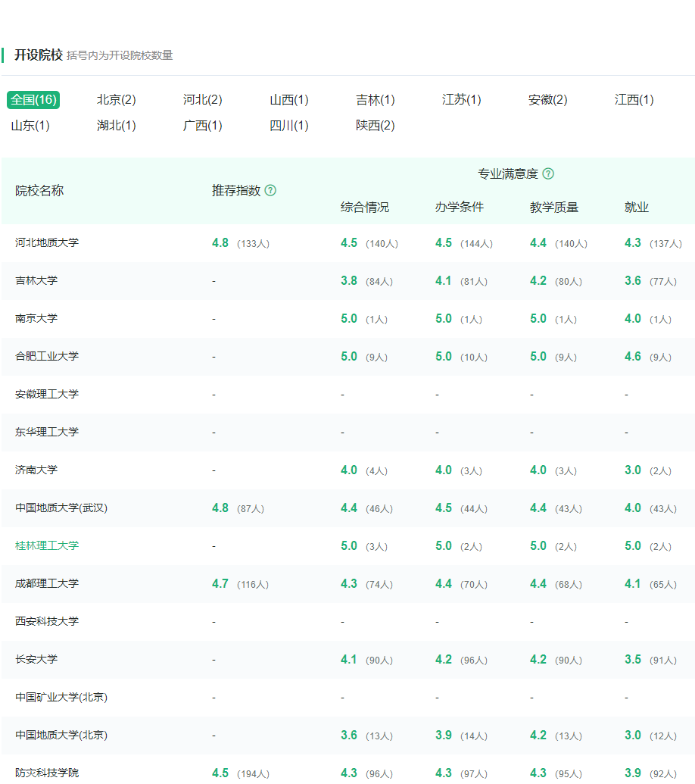695x784 pixels.
Task: Select 桂林理工大学 综合情况 count (3人)
Action: pyautogui.click(x=377, y=546)
